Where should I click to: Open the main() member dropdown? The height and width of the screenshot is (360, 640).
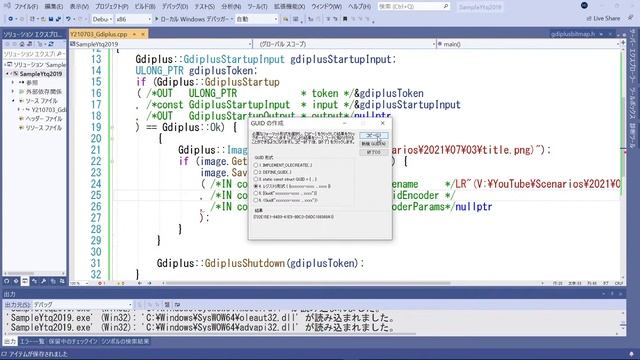[x=529, y=44]
